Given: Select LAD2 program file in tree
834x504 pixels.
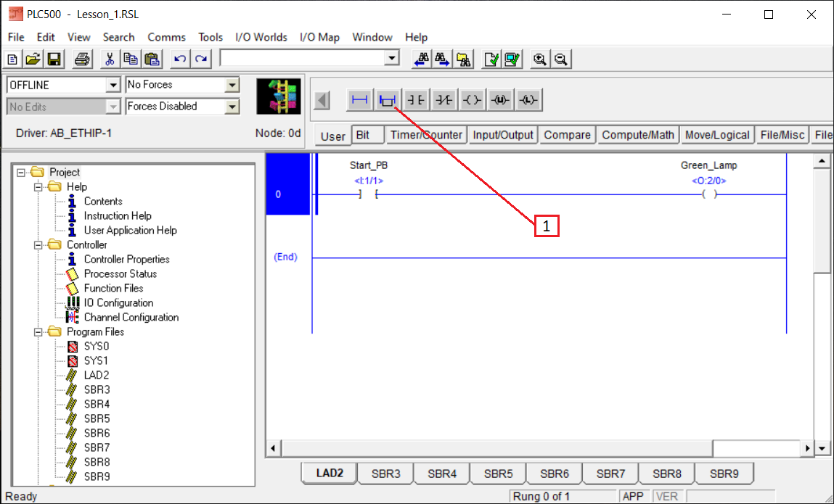Looking at the screenshot, I should (97, 376).
